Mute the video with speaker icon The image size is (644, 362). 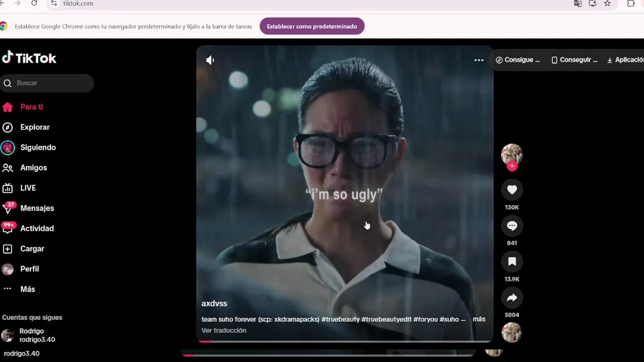click(x=210, y=60)
